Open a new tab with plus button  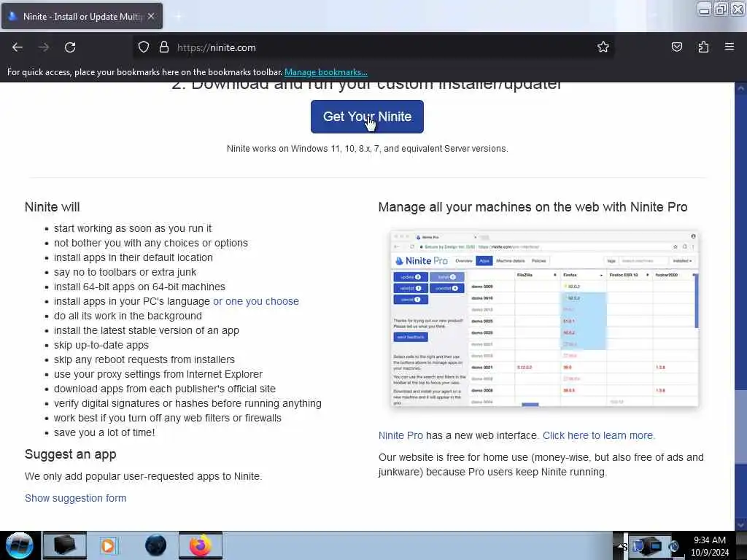178,16
